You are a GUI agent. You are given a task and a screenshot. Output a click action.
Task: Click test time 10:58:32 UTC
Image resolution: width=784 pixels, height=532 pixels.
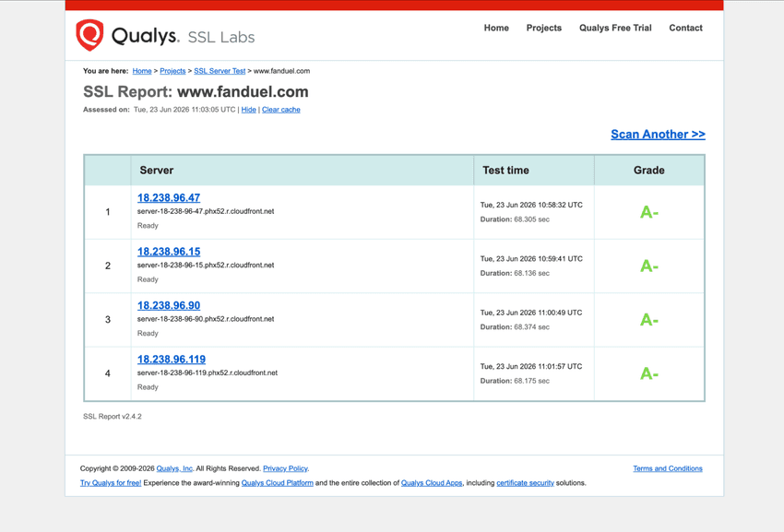pos(531,205)
